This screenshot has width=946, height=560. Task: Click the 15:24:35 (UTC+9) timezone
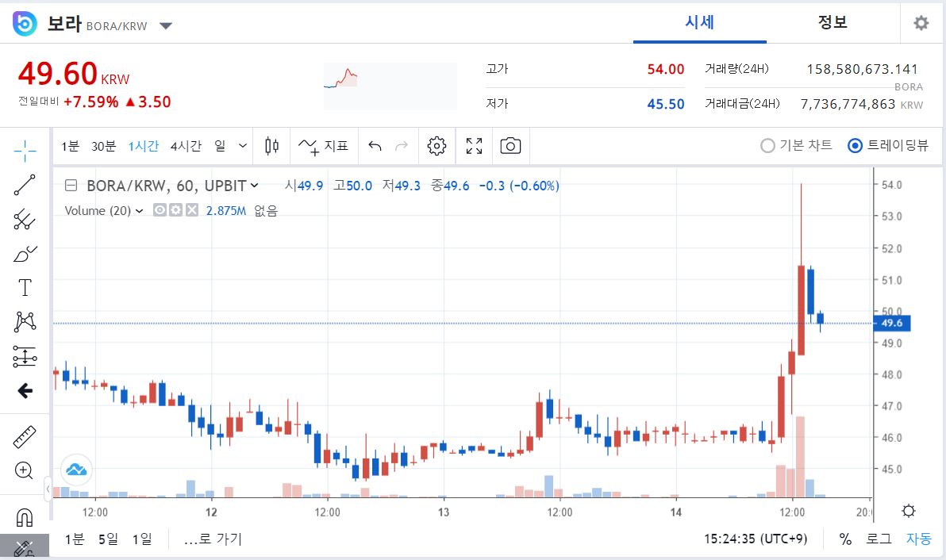(756, 539)
